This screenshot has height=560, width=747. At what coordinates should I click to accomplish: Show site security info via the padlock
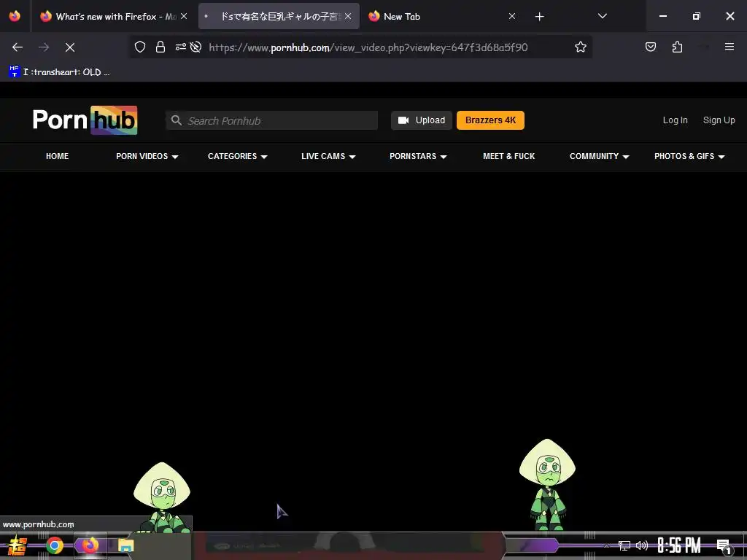pyautogui.click(x=160, y=47)
